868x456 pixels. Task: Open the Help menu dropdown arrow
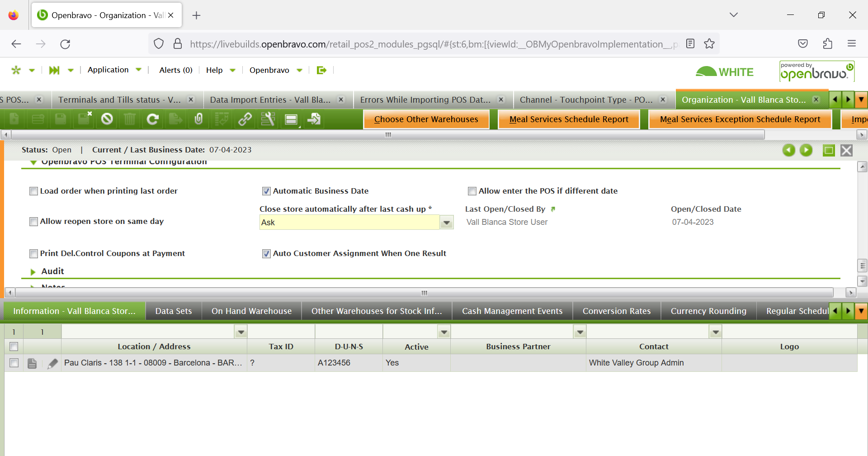tap(233, 70)
